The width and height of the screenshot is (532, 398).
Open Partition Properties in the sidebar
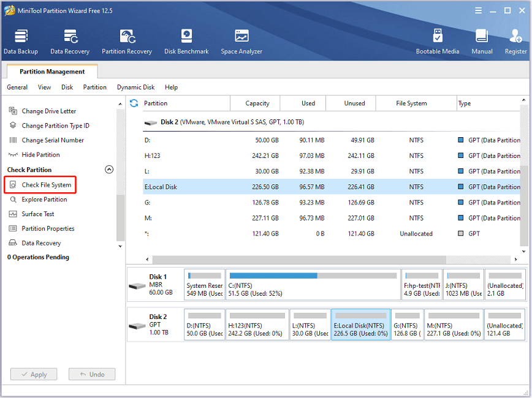48,228
